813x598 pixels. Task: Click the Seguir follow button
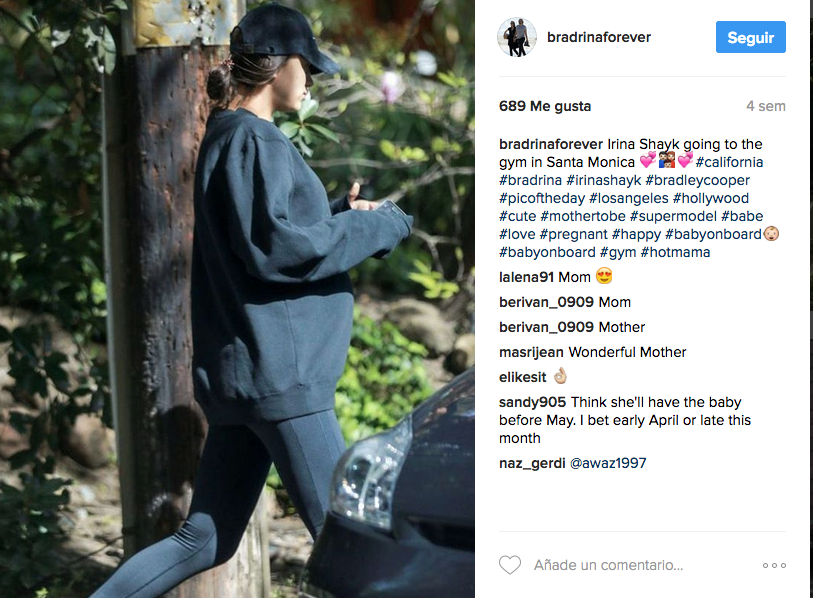750,37
